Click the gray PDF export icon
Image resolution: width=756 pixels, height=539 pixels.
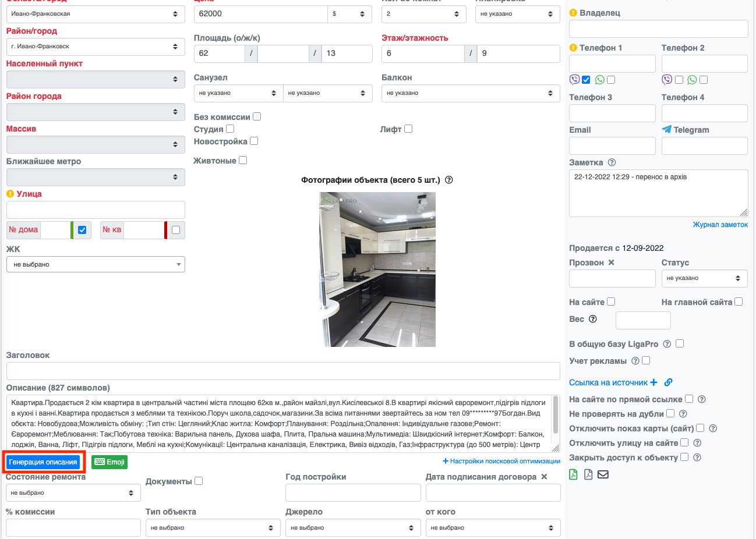[x=588, y=474]
